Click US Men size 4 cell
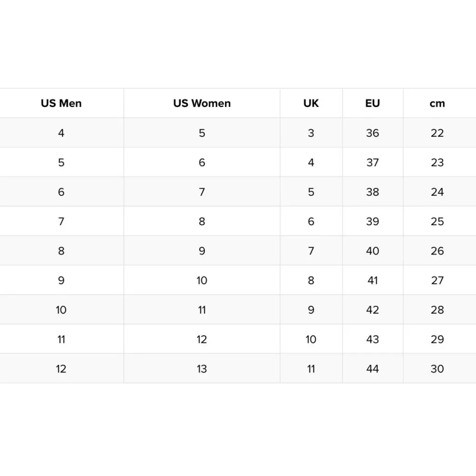 [x=61, y=133]
